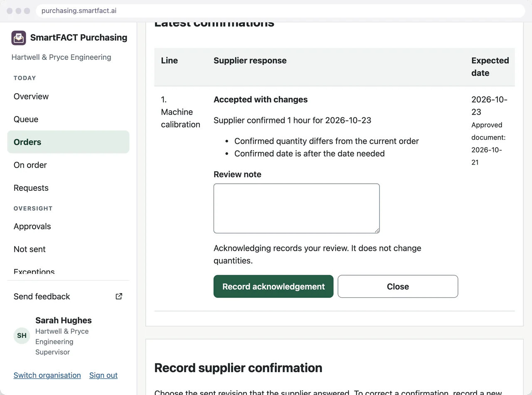This screenshot has width=532, height=395.
Task: Click the 'Acknowledging records your review' helper text
Action: (318, 254)
